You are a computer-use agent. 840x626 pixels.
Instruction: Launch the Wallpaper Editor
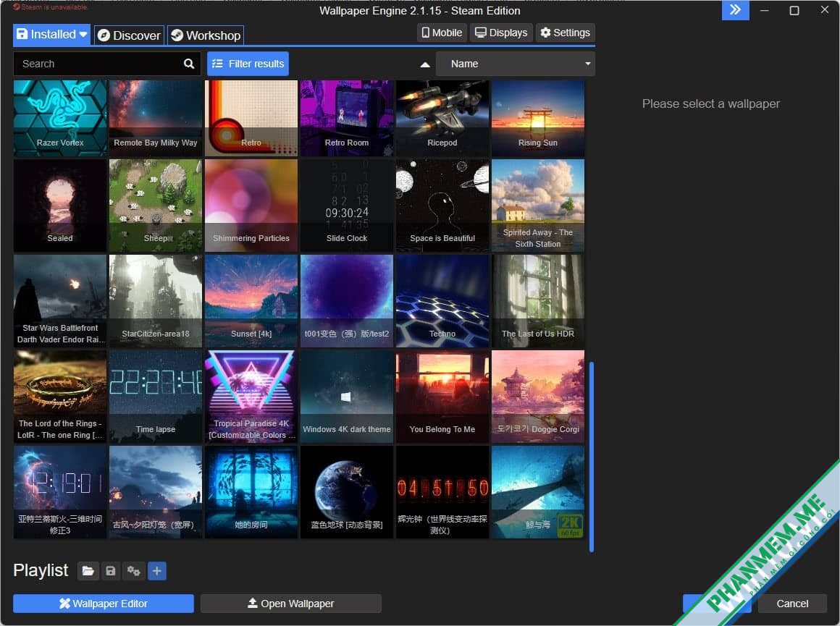(x=104, y=604)
